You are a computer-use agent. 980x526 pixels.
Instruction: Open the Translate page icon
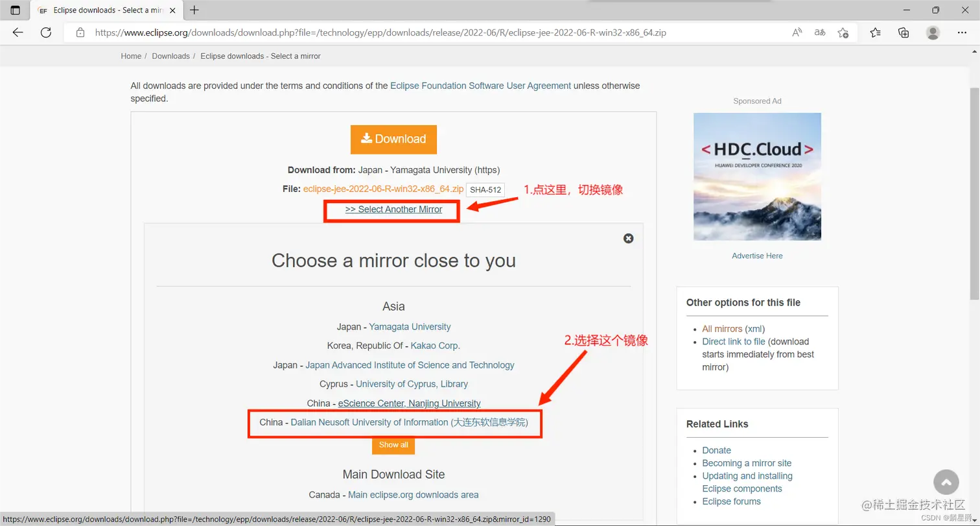point(820,32)
